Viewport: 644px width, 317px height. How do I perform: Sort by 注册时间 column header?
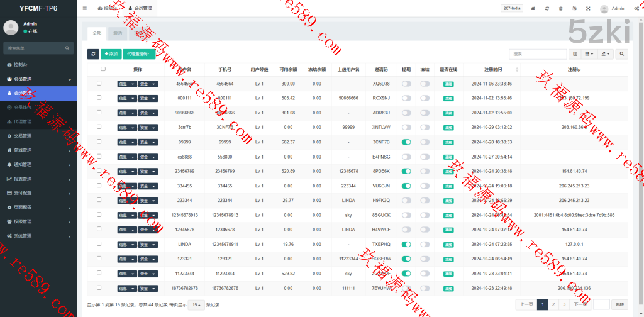coord(492,69)
